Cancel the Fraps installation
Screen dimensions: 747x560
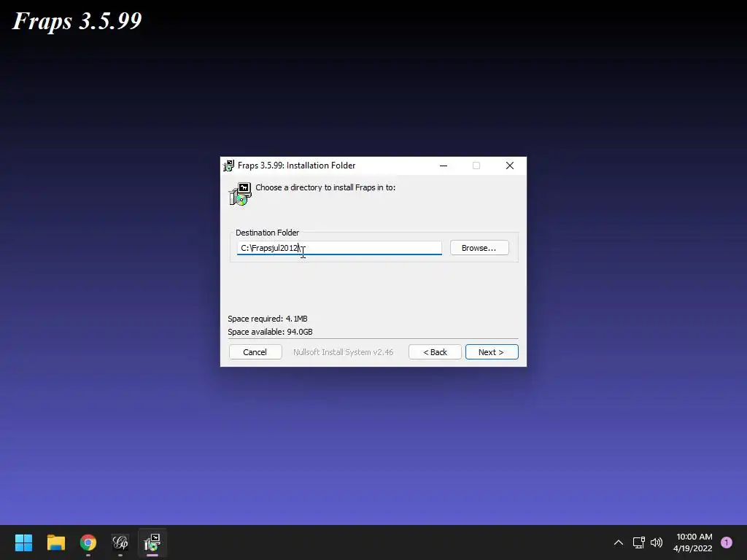point(255,352)
